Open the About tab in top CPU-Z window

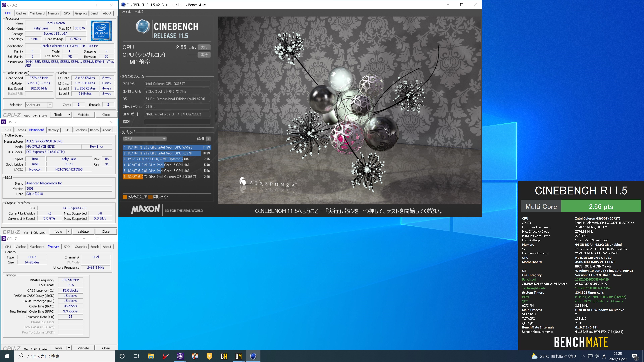pos(107,13)
